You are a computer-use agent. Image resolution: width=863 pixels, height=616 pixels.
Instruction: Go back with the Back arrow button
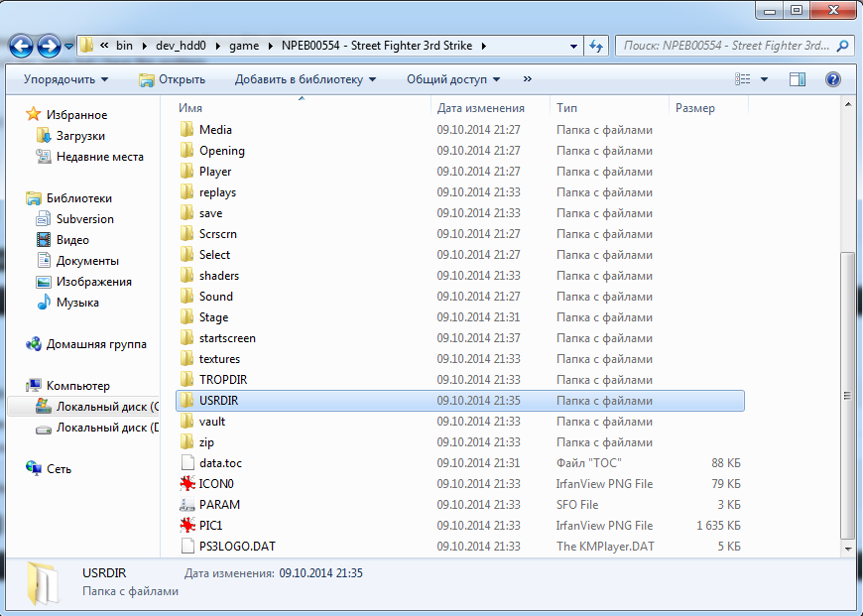22,47
